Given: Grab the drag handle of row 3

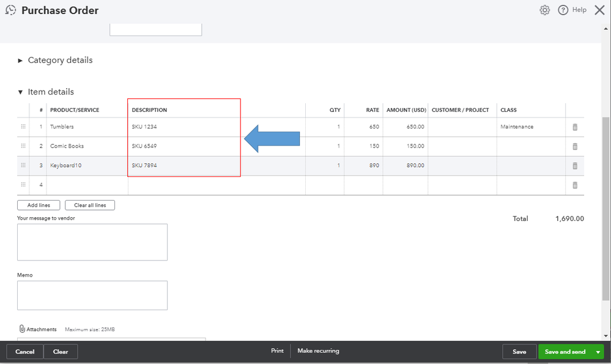Looking at the screenshot, I should [x=23, y=165].
